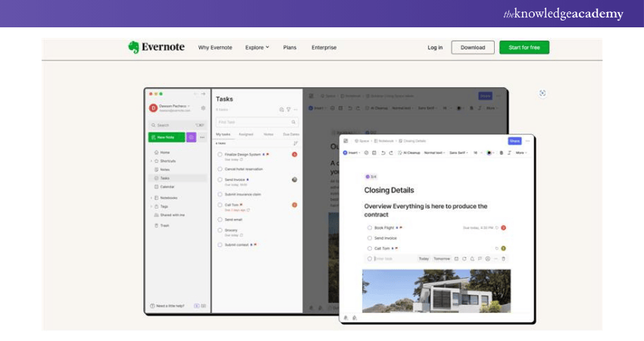This screenshot has width=644, height=341.
Task: Open the Sans Serif font dropdown
Action: [x=458, y=152]
